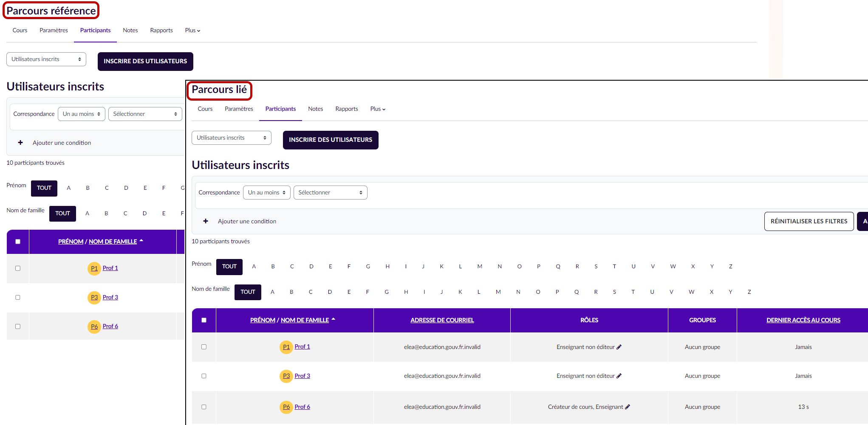The image size is (868, 425).
Task: Click Inscrire des utilisateurs in Parcours référence
Action: [145, 61]
